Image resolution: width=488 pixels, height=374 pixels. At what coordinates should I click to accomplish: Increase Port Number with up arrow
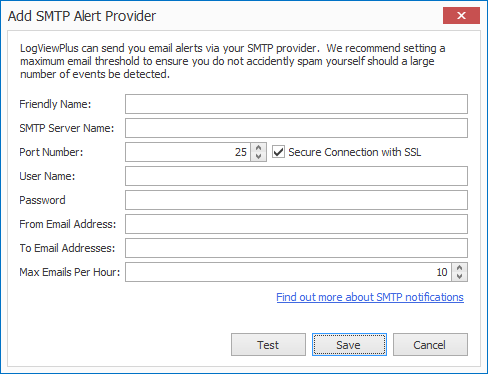click(259, 148)
